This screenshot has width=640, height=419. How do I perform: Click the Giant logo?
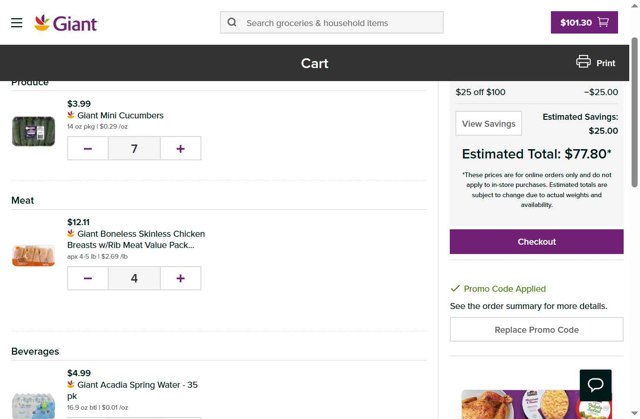66,23
